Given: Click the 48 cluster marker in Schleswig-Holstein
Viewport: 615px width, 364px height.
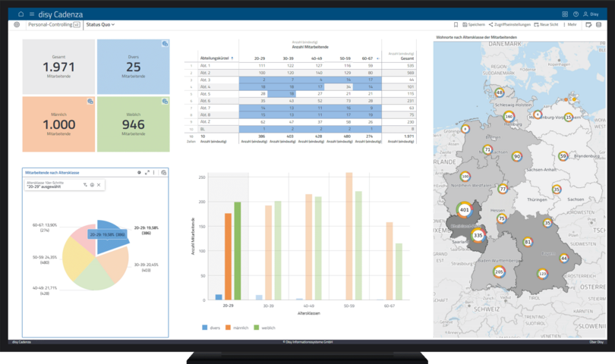Looking at the screenshot, I should click(499, 93).
